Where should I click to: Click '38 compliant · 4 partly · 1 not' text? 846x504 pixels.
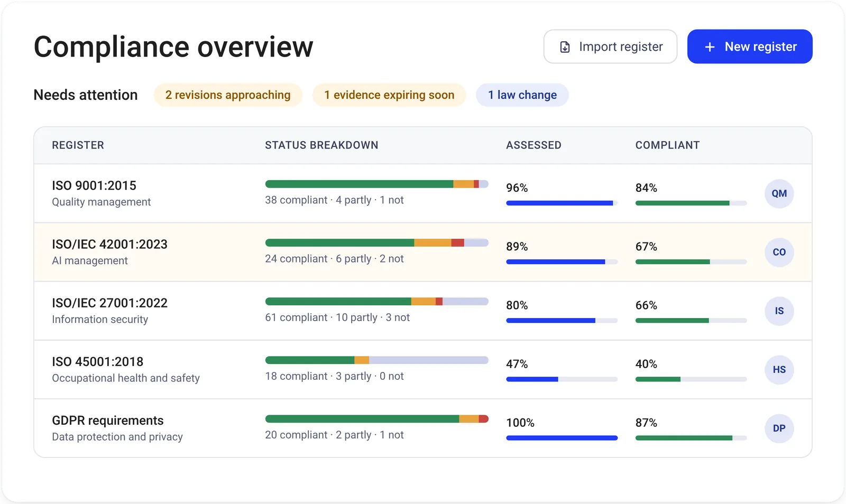(x=334, y=200)
